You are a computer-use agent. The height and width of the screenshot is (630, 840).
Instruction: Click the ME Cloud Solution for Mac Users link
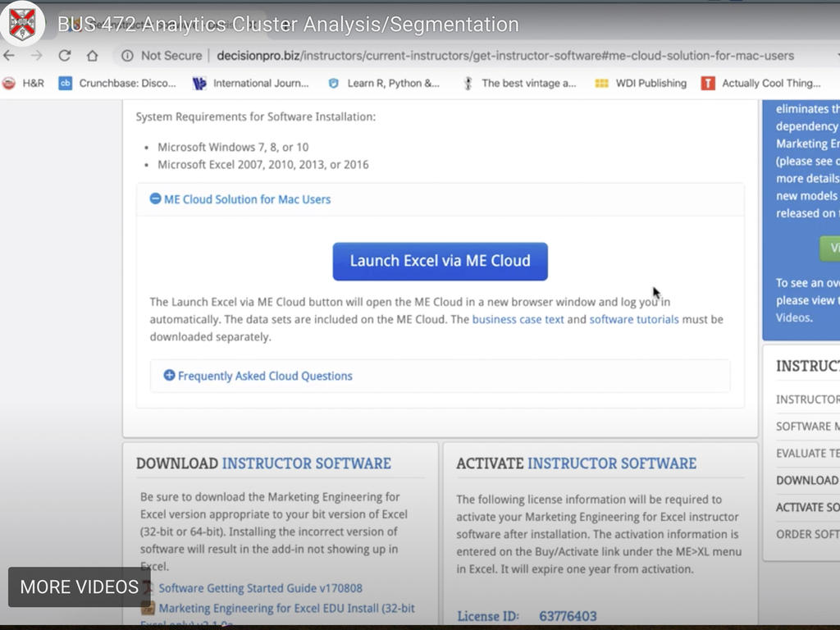pos(247,199)
